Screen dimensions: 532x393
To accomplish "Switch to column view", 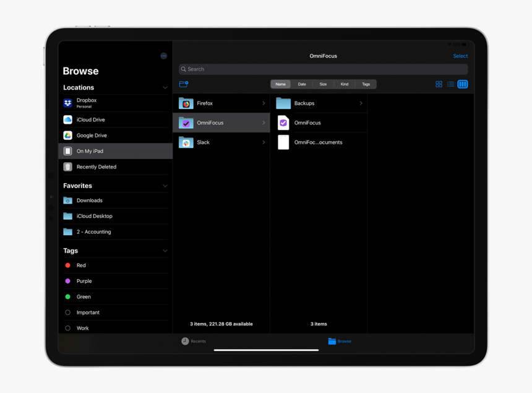I will coord(463,84).
